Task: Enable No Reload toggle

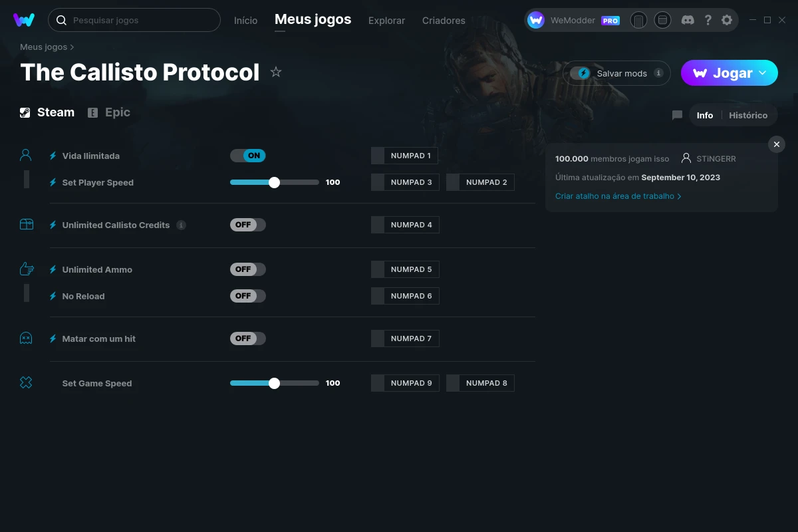Action: click(x=248, y=296)
